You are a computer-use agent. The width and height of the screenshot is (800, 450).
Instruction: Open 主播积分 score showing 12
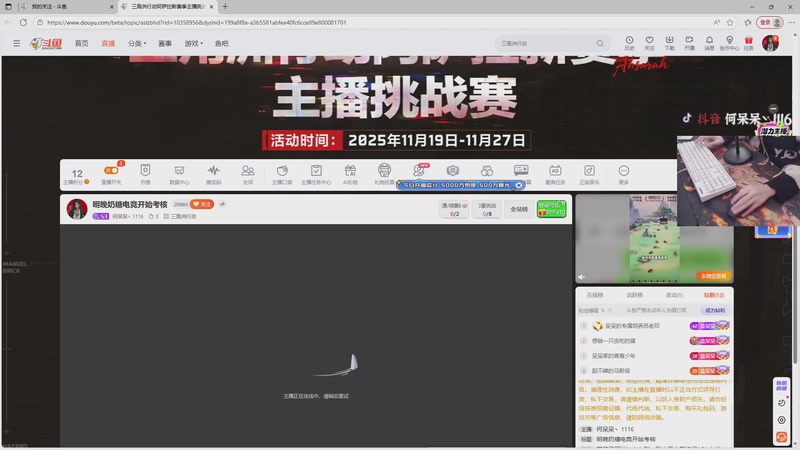click(x=77, y=176)
